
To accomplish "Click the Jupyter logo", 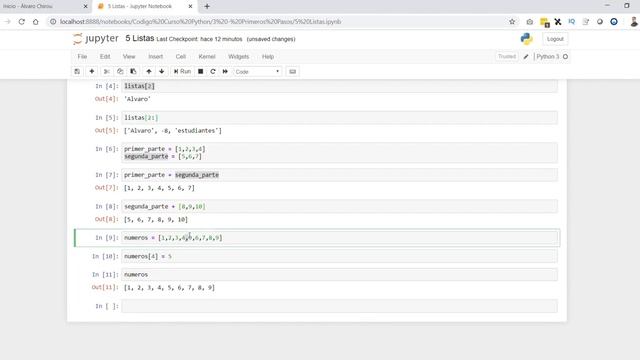I will [x=96, y=39].
